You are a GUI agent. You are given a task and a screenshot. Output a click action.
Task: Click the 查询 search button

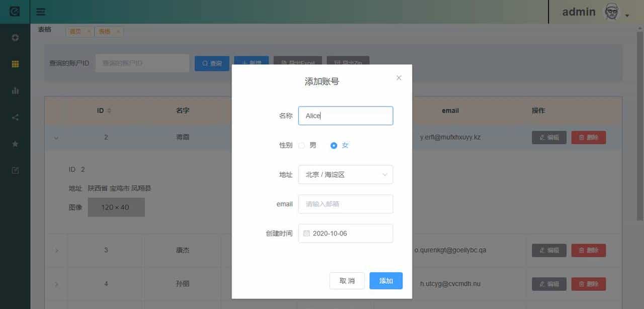[212, 63]
